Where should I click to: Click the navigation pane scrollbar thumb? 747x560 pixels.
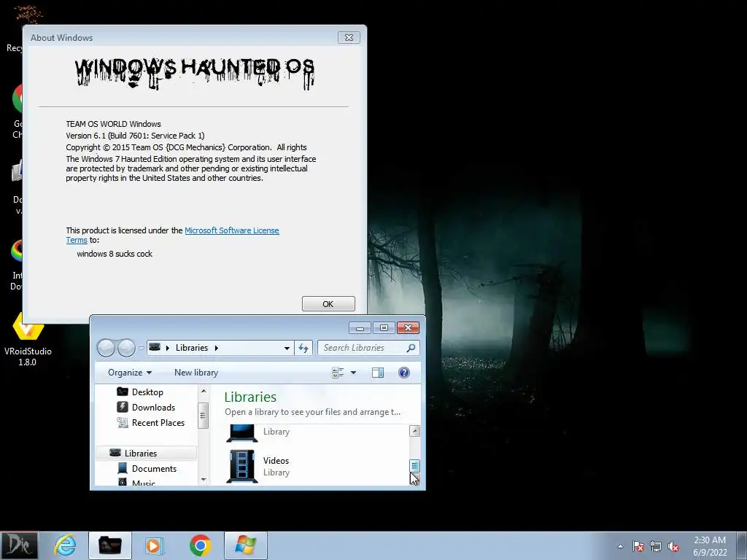click(204, 415)
